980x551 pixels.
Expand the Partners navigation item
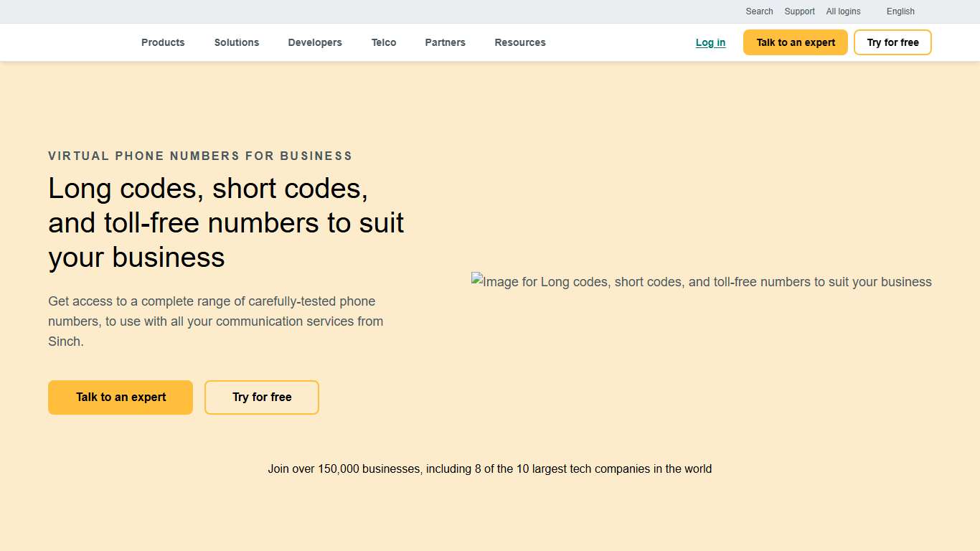(x=445, y=42)
